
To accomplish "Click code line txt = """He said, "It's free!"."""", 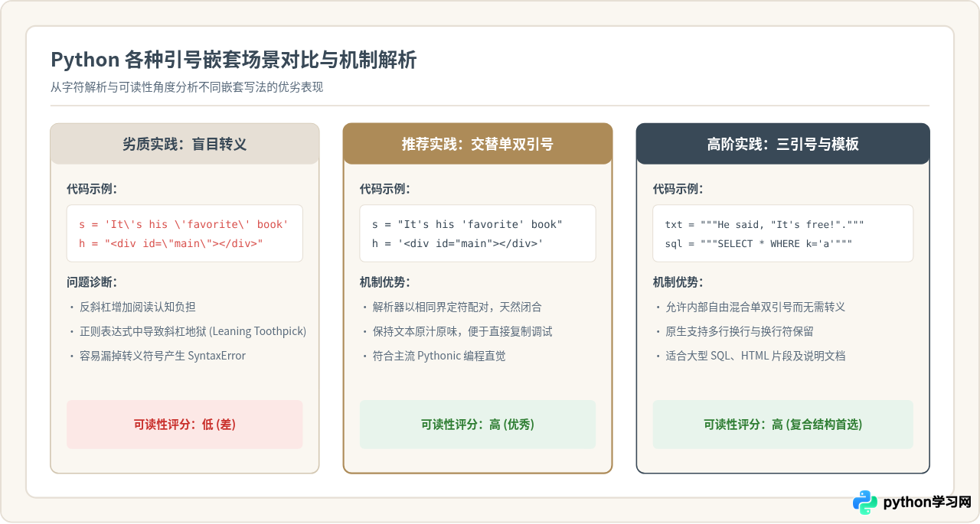I will point(765,224).
